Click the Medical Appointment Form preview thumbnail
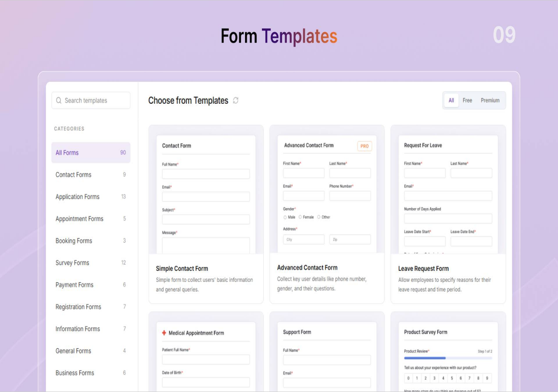 click(x=206, y=357)
